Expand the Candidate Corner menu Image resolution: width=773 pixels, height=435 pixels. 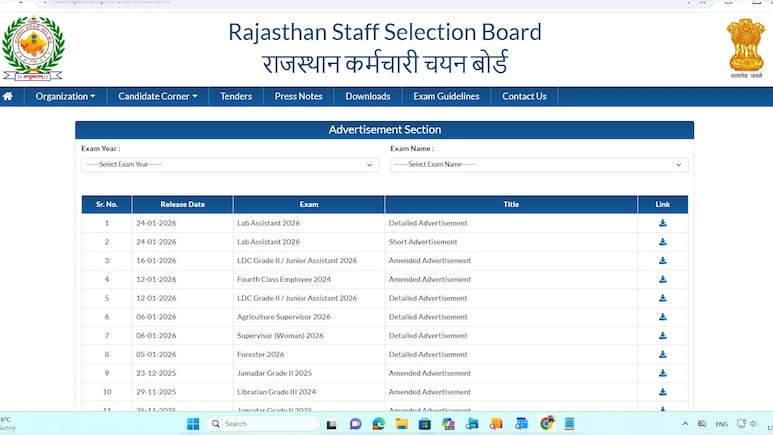pos(158,96)
